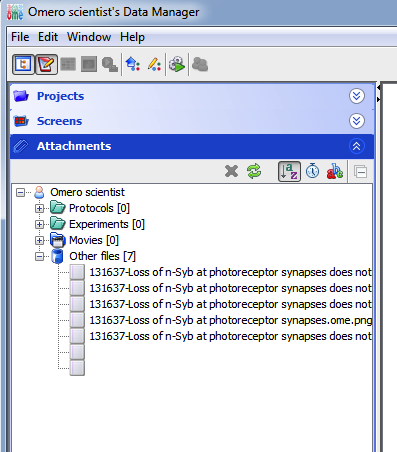Screen dimensions: 397x452
Task: Open the search tool in the toolbar
Action: [110, 64]
